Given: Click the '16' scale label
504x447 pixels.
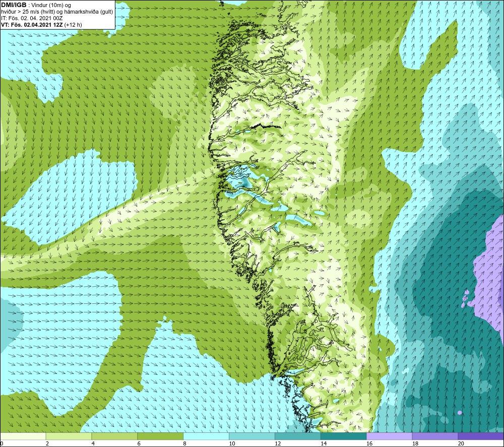Looking at the screenshot, I should coord(369,443).
